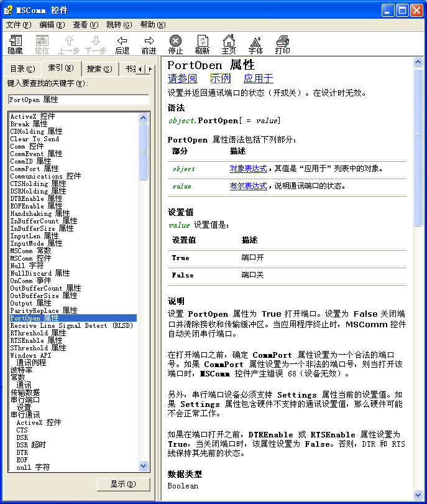Screen dimensions: 427x504
Task: Select 'DTREnable 属性' index entry
Action: pyautogui.click(x=36, y=198)
